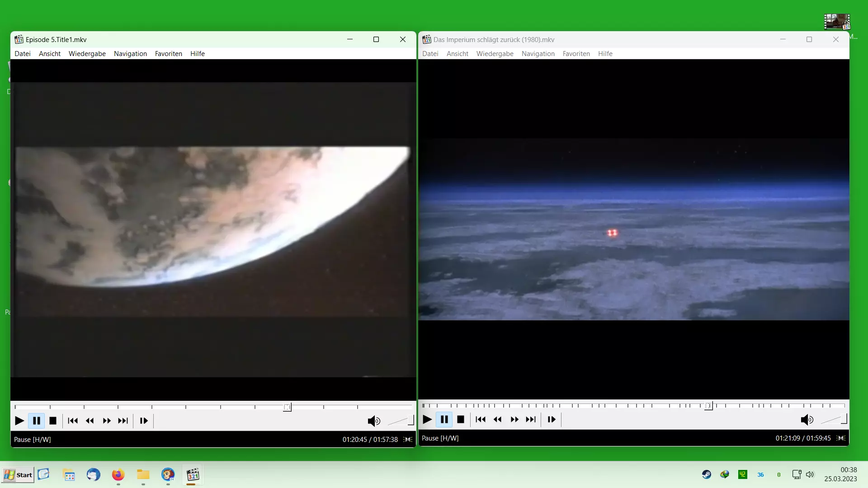This screenshot has width=868, height=488.
Task: Click Pause [H/W] status text in Episode 5 window
Action: 33,439
